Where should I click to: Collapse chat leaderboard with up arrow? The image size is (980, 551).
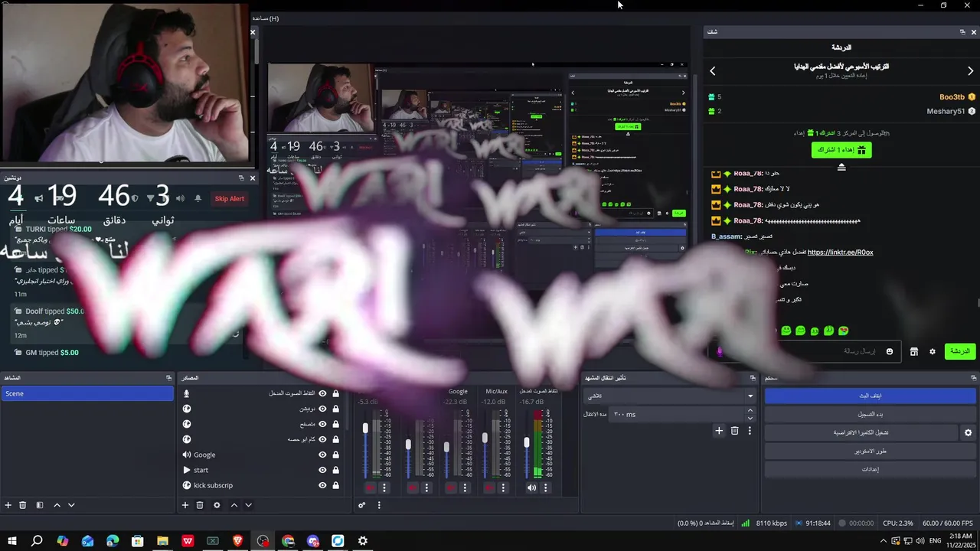point(841,167)
